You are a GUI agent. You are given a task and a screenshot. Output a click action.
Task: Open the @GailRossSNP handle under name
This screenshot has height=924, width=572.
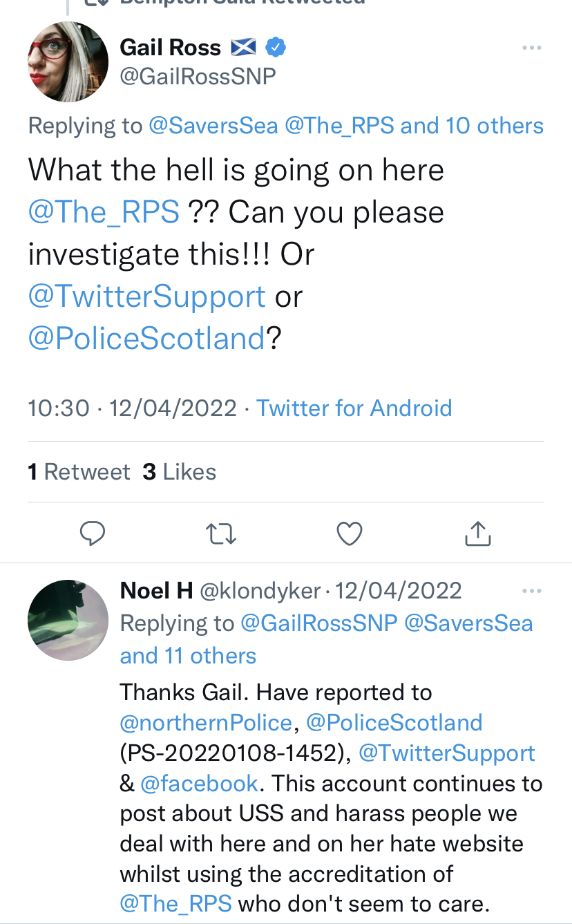(x=198, y=76)
